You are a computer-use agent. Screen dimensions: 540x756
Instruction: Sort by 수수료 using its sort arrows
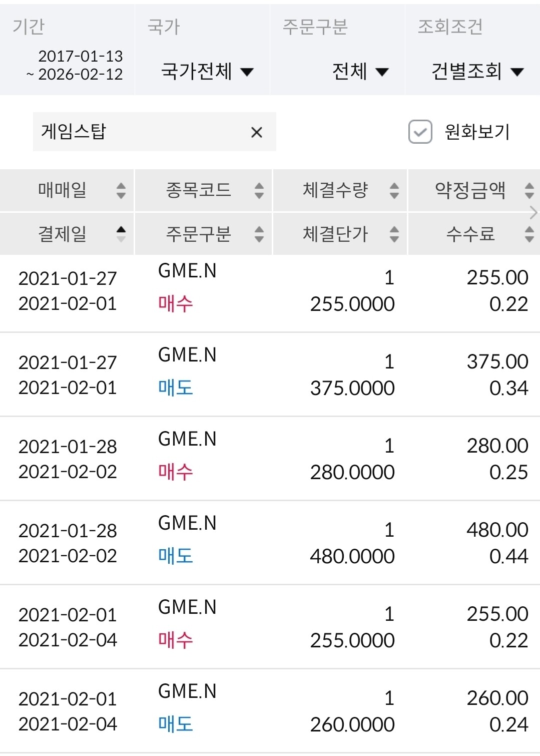click(529, 234)
